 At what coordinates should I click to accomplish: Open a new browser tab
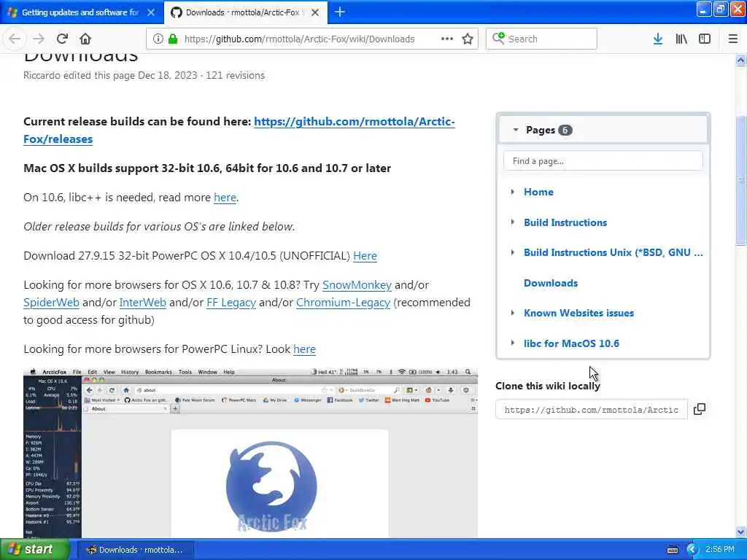coord(340,12)
